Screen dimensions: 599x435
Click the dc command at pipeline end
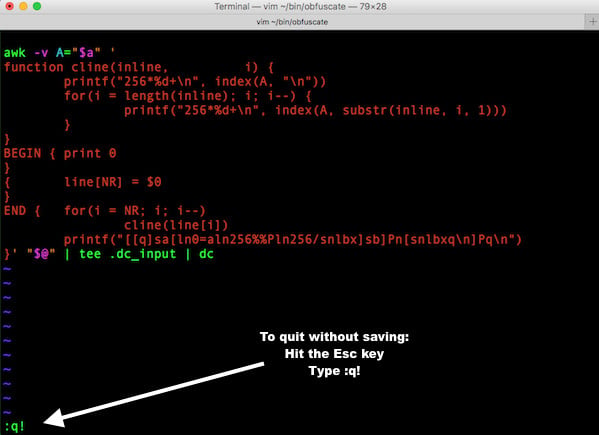tap(206, 254)
